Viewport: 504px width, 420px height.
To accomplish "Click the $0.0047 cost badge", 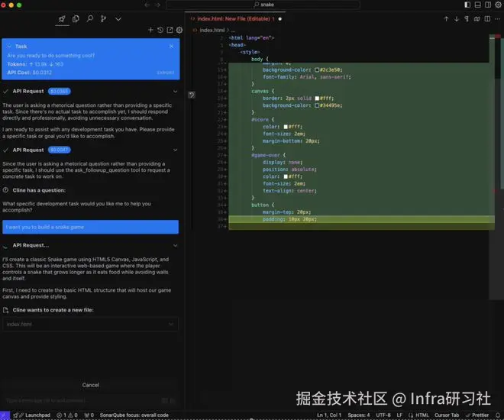I will [59, 150].
